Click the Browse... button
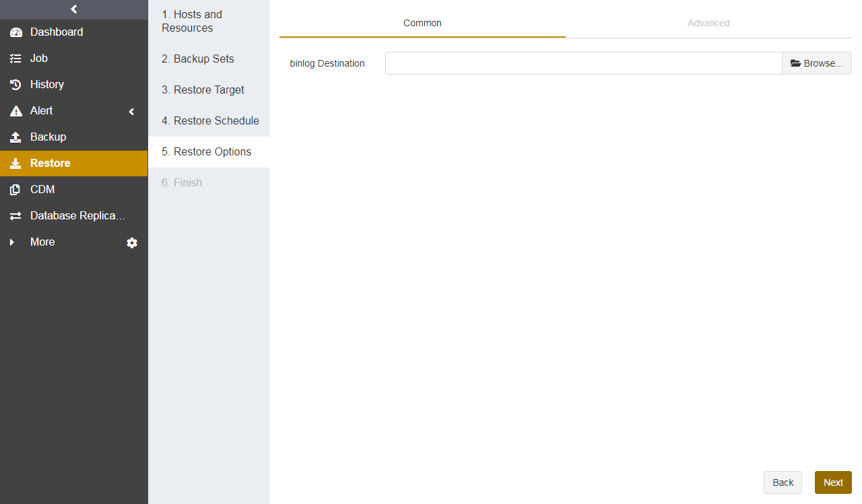This screenshot has height=504, width=862. coord(817,63)
